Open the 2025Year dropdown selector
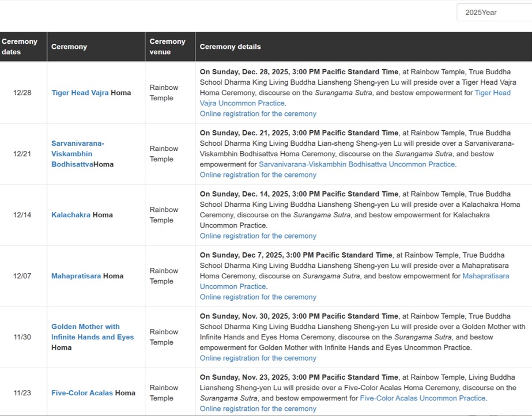 (x=494, y=12)
